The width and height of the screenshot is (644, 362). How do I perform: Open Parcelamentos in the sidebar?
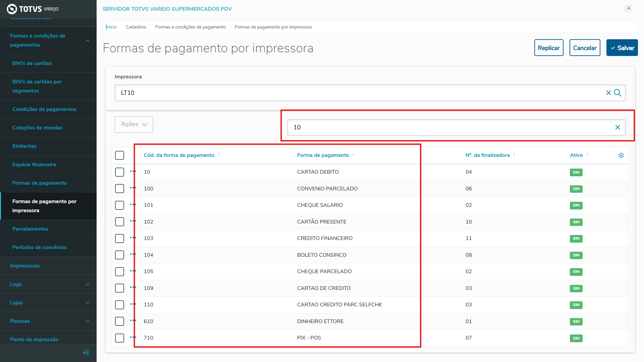(x=30, y=229)
